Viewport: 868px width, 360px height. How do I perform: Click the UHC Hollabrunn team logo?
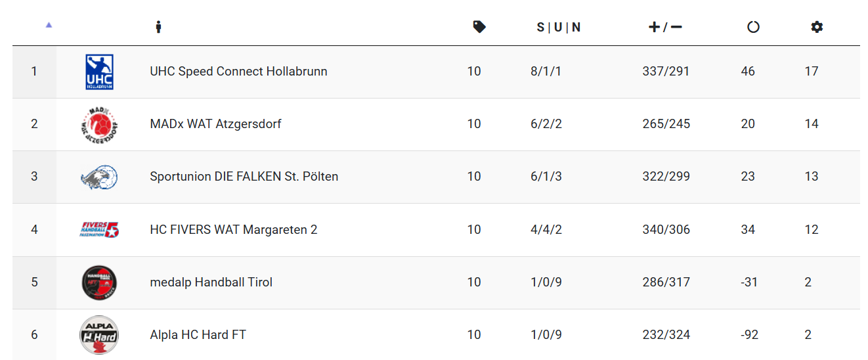point(99,72)
